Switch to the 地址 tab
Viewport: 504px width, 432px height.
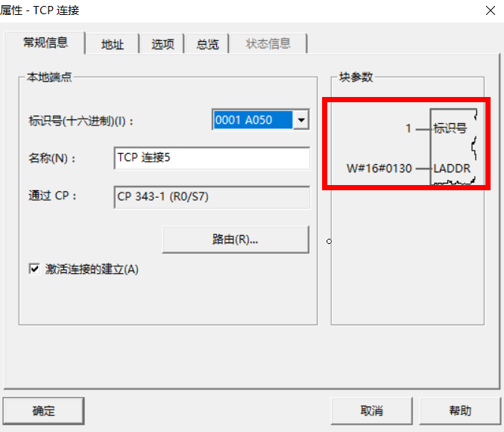click(112, 44)
